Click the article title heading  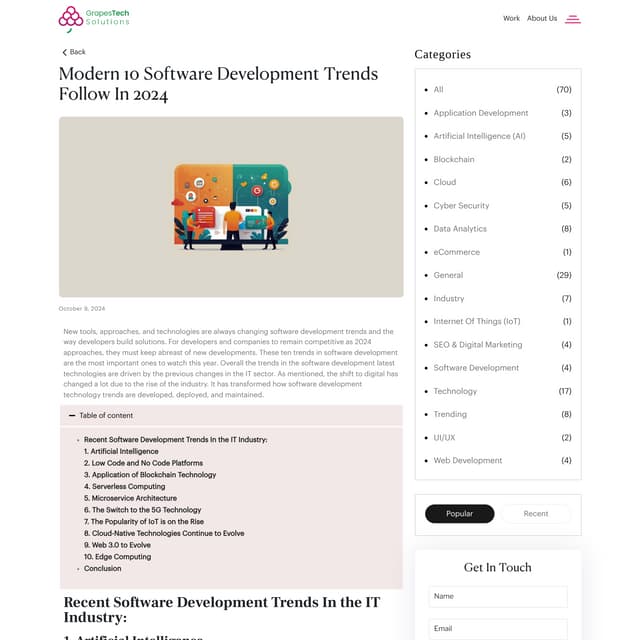218,84
